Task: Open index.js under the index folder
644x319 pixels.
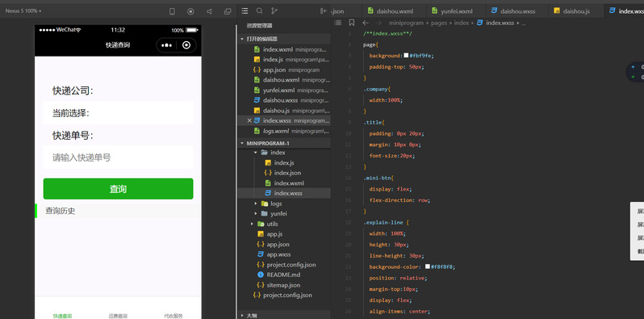Action: point(284,163)
